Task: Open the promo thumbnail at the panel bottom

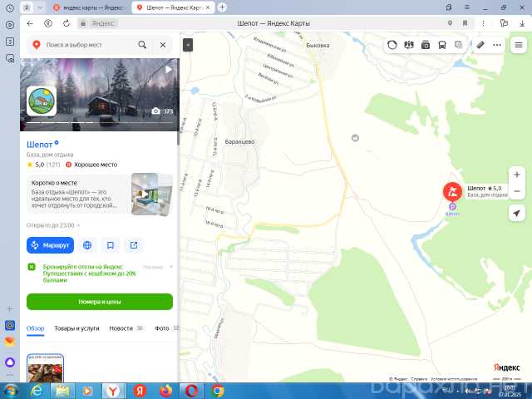Action: 45,368
